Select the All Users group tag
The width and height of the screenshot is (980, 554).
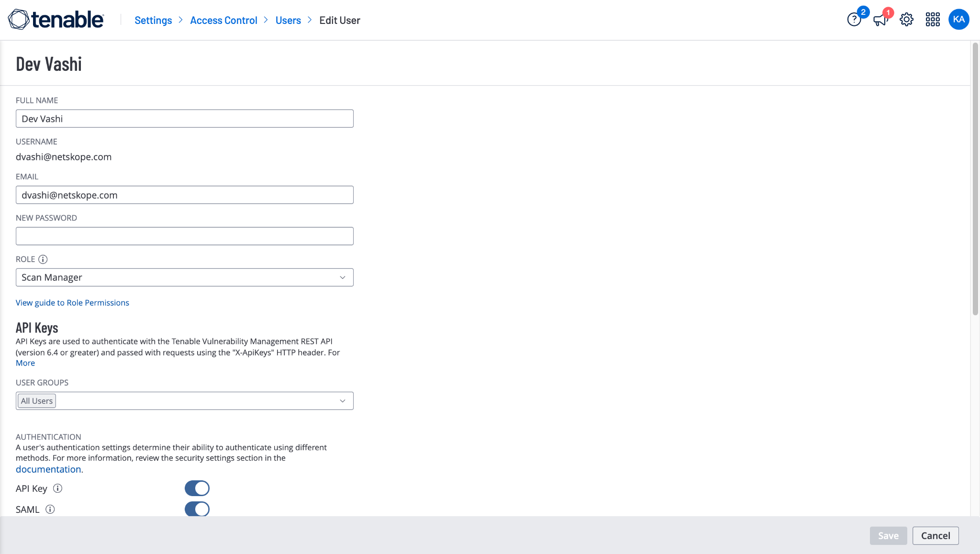pos(37,401)
